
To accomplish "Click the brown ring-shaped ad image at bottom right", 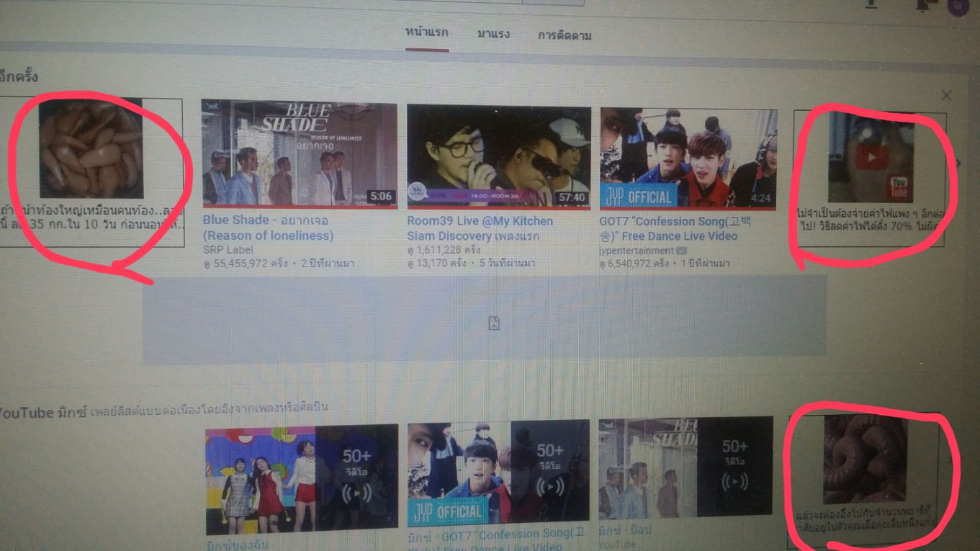I will click(865, 459).
